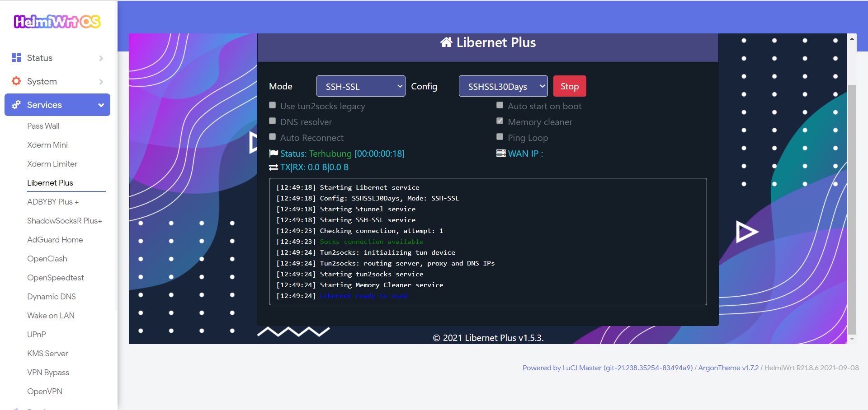Collapse the Services menu chevron
The image size is (868, 410).
101,105
